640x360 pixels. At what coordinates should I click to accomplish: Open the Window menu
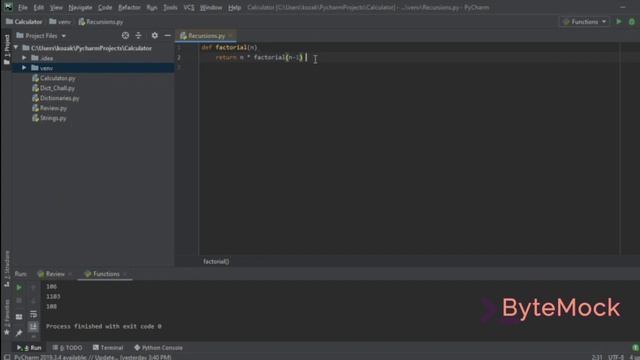tap(211, 7)
